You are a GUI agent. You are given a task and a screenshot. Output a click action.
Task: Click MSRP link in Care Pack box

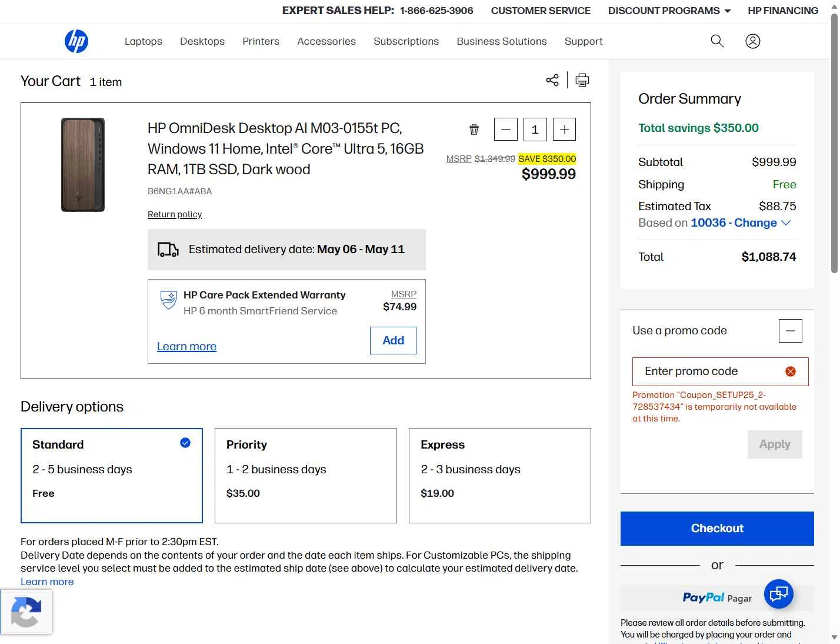[x=404, y=294]
